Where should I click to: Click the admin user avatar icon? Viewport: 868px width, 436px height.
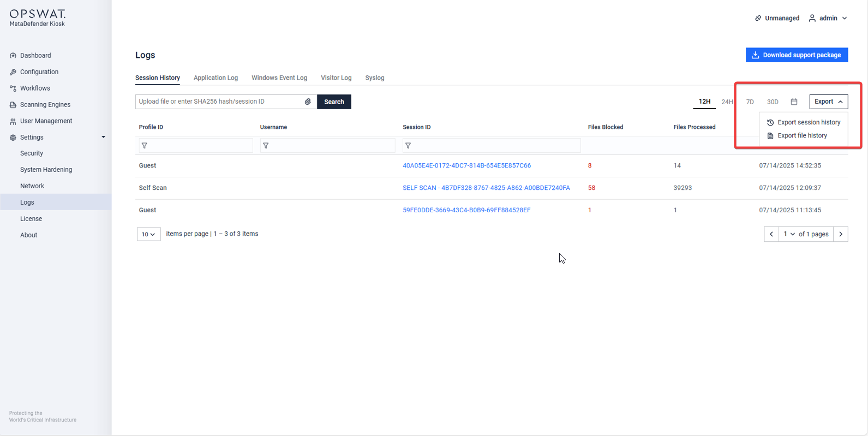[x=812, y=18]
